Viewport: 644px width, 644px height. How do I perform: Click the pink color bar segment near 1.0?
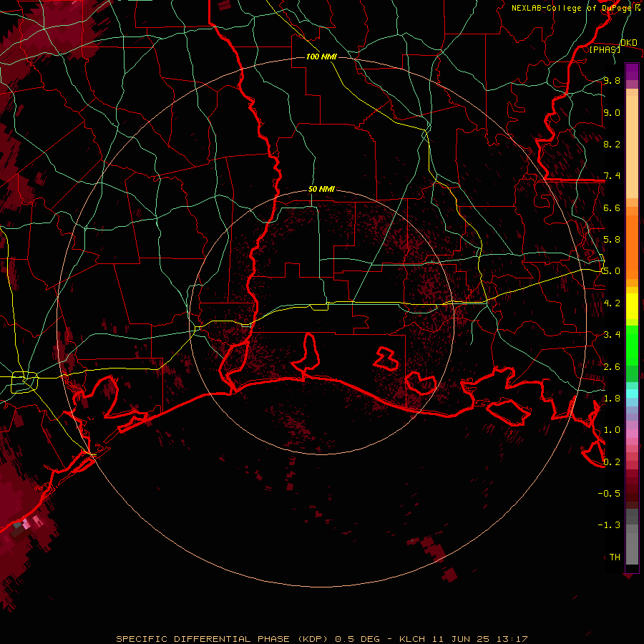(632, 434)
